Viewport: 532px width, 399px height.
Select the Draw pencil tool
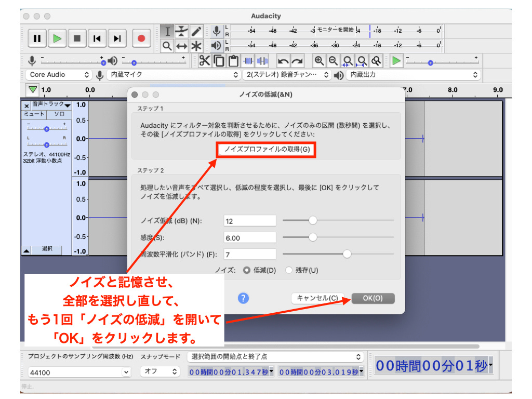(196, 31)
